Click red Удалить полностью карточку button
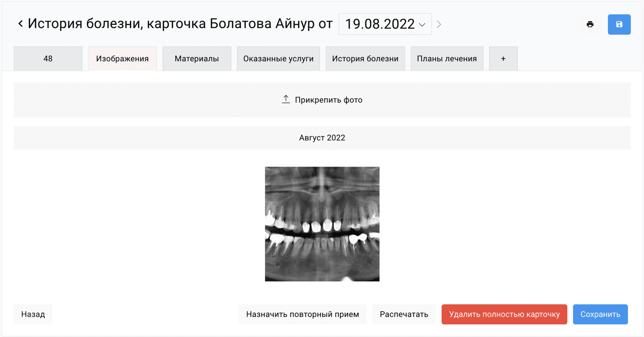The image size is (644, 337). tap(504, 314)
